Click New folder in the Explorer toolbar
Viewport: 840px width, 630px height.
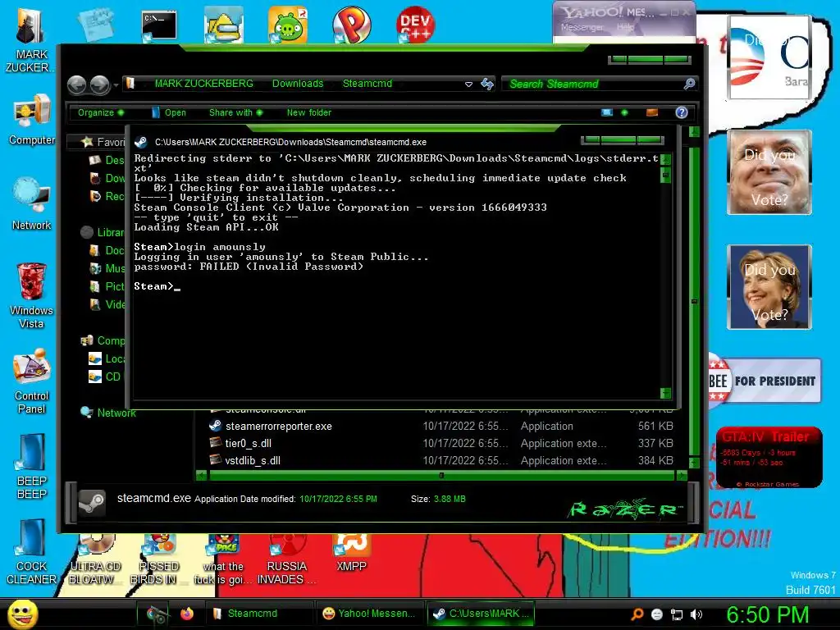point(309,112)
